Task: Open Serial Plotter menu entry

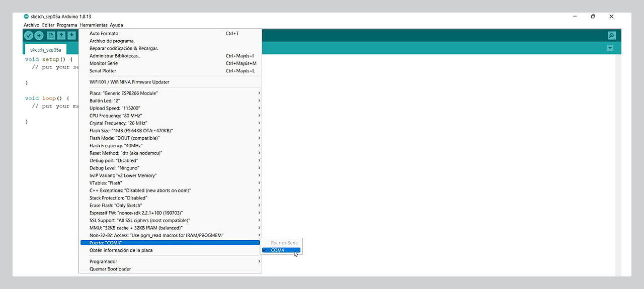Action: pos(170,71)
